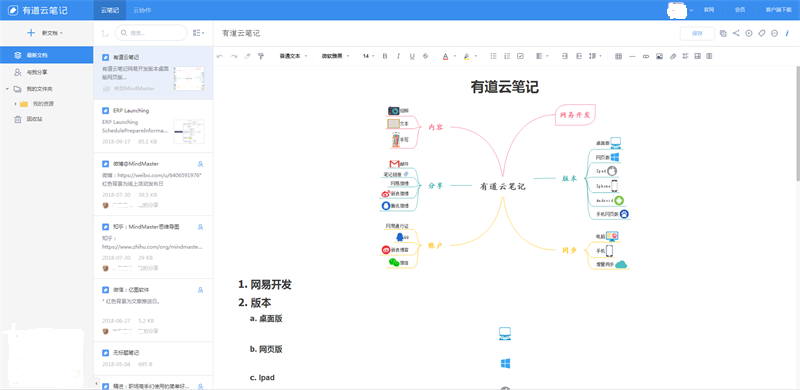800x390 pixels.
Task: Insert a horizontal divider line
Action: (x=632, y=56)
